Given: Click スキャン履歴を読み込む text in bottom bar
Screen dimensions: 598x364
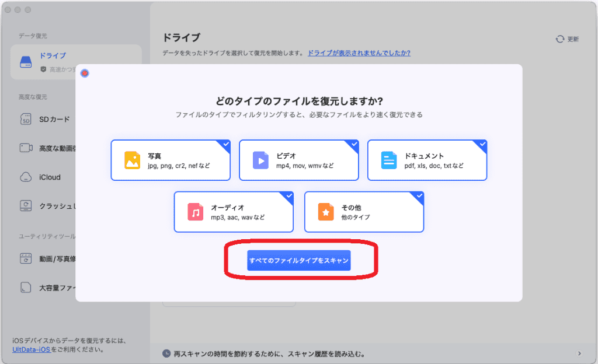Looking at the screenshot, I should [326, 353].
